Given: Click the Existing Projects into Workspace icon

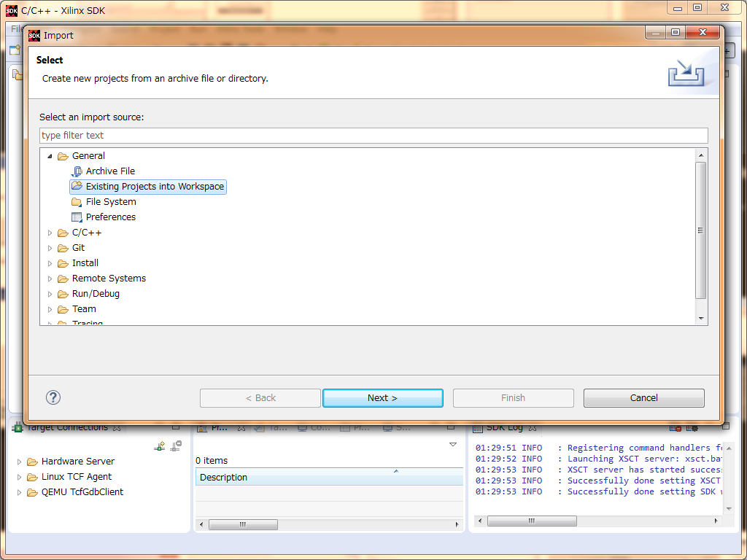Looking at the screenshot, I should coord(76,186).
